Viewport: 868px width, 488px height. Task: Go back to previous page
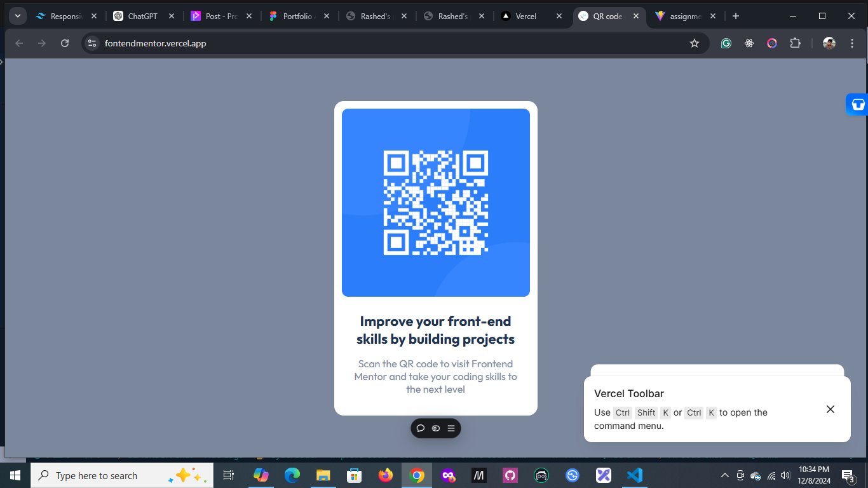(x=19, y=43)
